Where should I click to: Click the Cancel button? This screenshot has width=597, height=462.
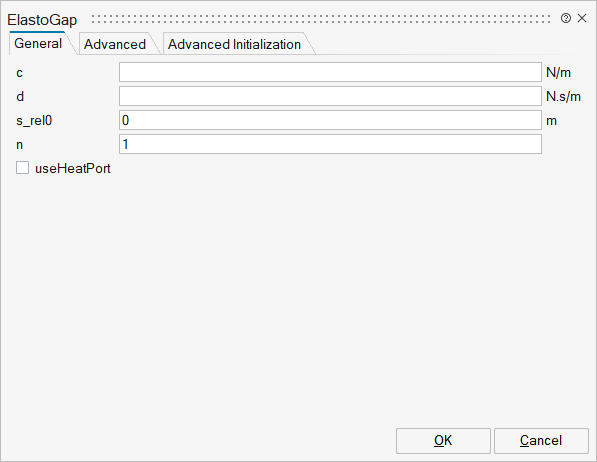tap(541, 441)
